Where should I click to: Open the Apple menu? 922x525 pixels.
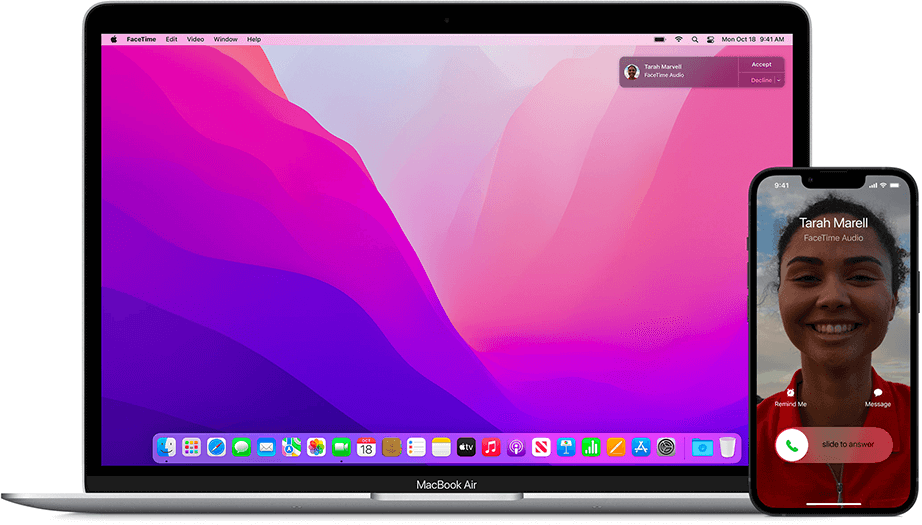pyautogui.click(x=113, y=39)
